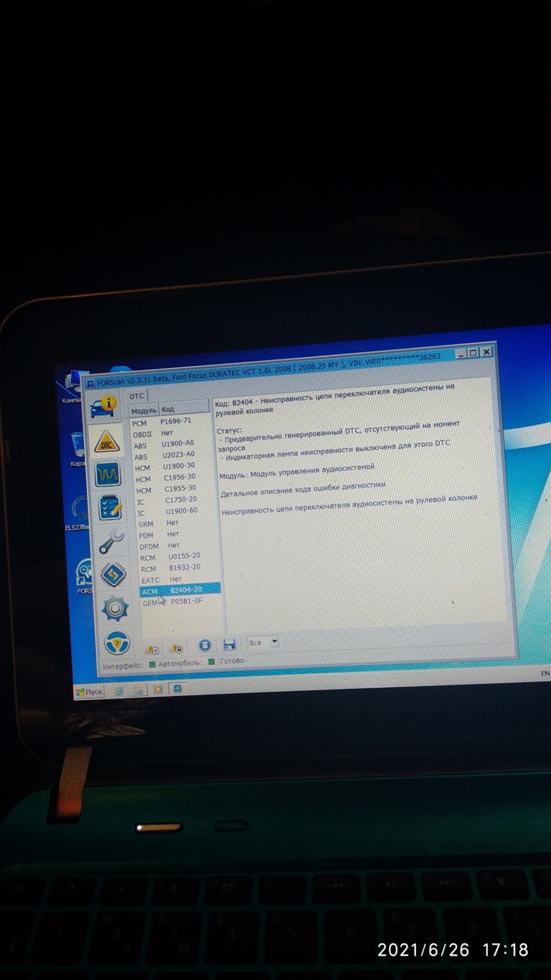Open the media player taskbar icon
Image resolution: width=551 pixels, height=980 pixels.
point(157,690)
